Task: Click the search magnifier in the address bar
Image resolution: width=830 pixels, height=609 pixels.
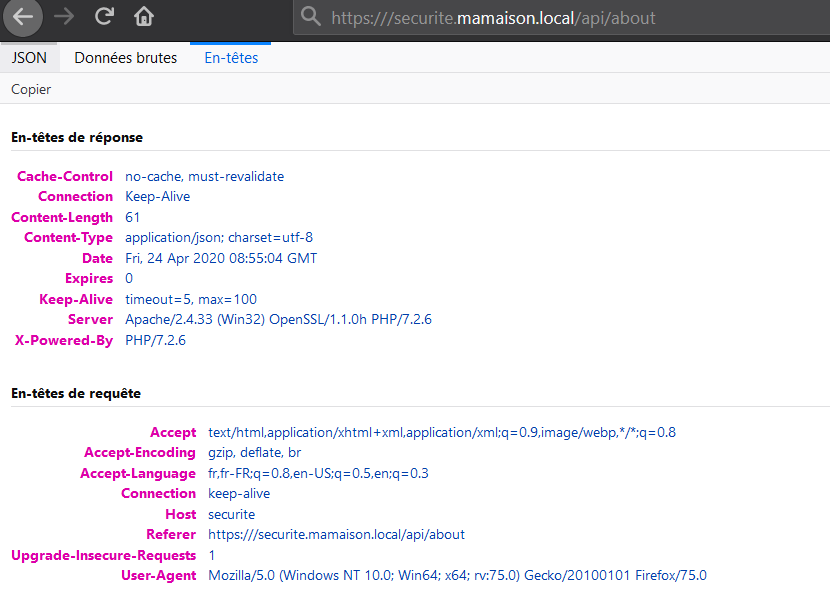Action: (311, 17)
